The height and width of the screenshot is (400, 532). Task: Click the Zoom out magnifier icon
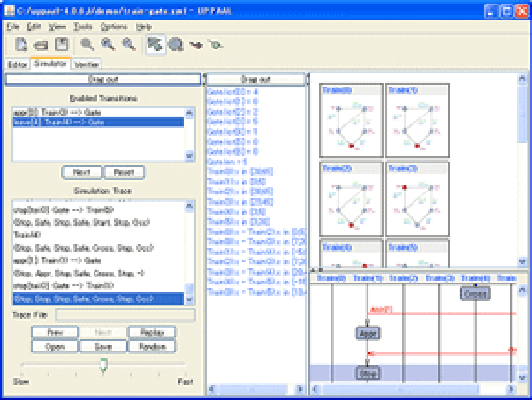tap(128, 45)
